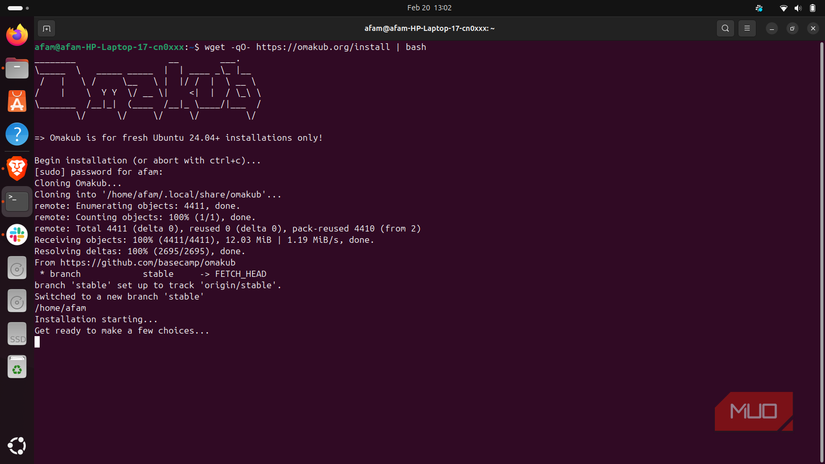Image resolution: width=825 pixels, height=464 pixels.
Task: Open the SSD drive in dock
Action: (x=17, y=335)
